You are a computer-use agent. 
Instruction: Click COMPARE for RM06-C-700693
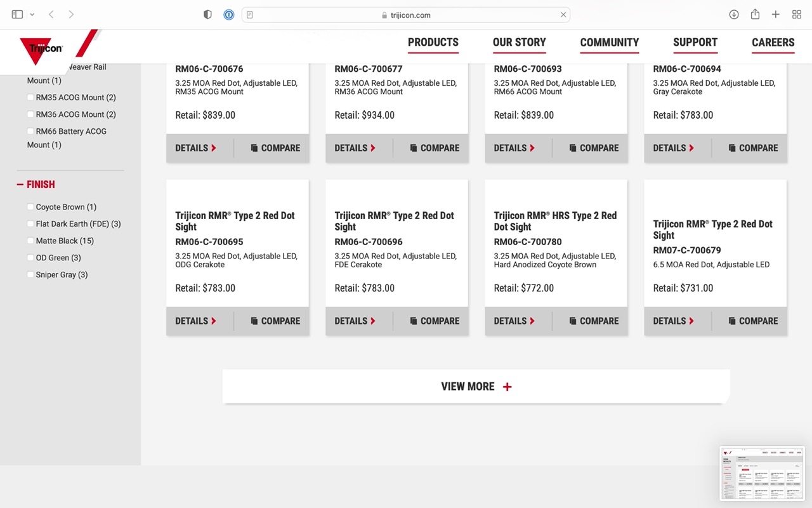[594, 148]
